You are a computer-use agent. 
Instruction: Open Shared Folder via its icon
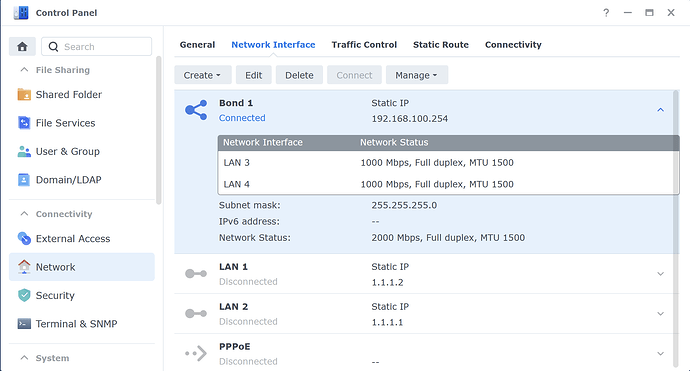(24, 95)
